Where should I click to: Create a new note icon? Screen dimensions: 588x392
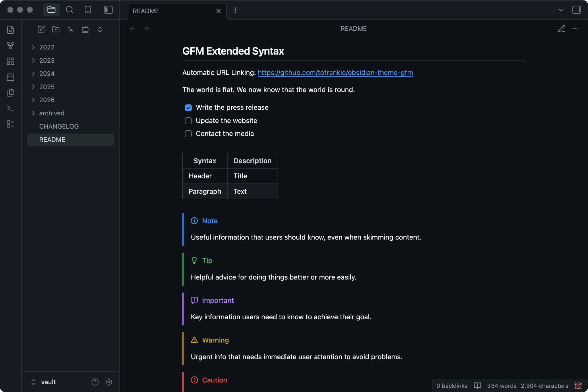41,29
